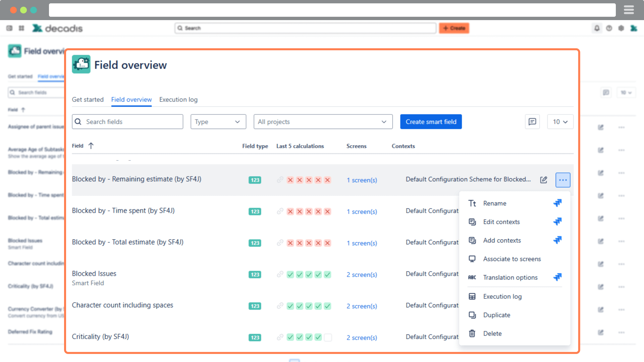
Task: Expand the All projects dropdown
Action: 323,122
